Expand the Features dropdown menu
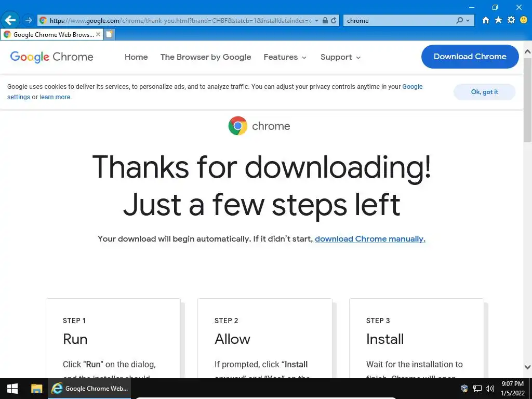The width and height of the screenshot is (532, 399). tap(285, 57)
